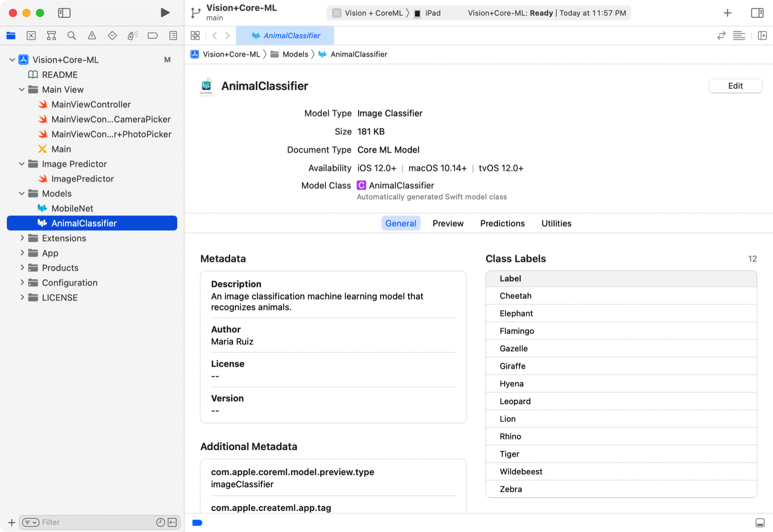This screenshot has width=773, height=532.
Task: Open the Issue navigator warning icon
Action: click(92, 36)
